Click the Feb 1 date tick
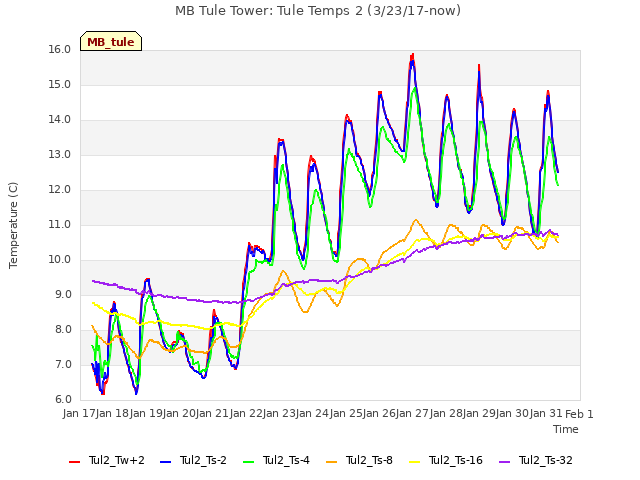640x480 pixels. tap(579, 414)
